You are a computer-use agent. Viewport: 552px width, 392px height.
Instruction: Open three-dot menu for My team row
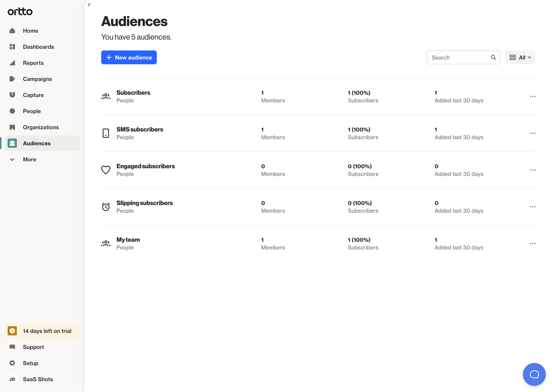click(x=532, y=244)
